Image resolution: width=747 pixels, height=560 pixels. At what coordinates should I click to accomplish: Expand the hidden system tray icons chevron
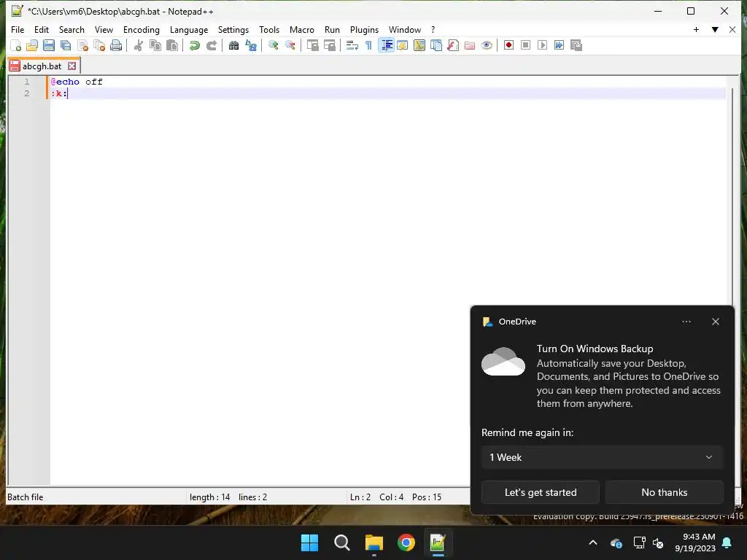(592, 542)
